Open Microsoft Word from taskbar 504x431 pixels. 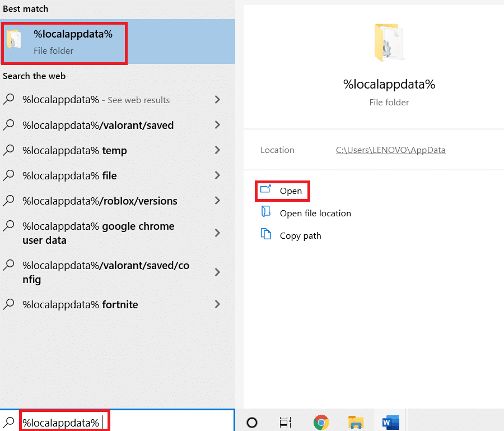pos(390,423)
